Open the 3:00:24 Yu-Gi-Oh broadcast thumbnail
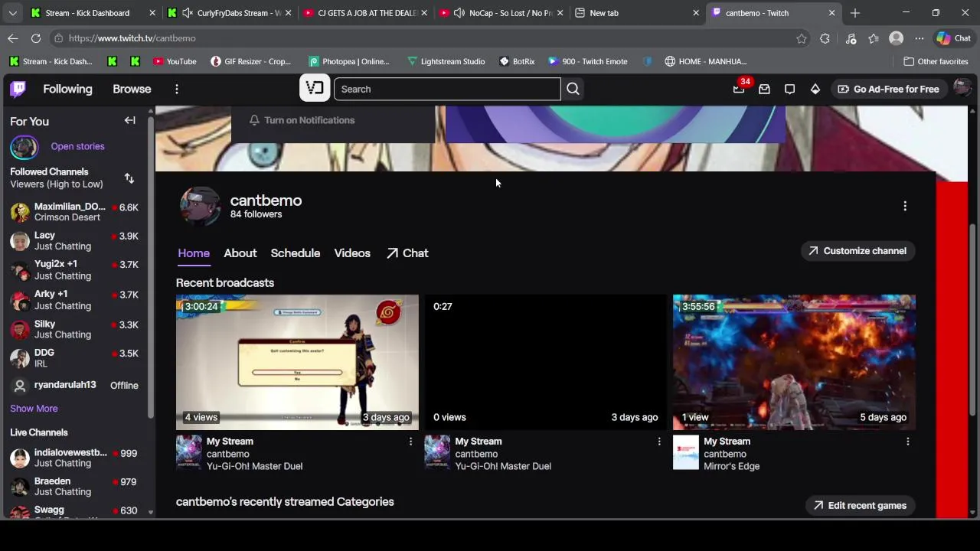 click(297, 362)
